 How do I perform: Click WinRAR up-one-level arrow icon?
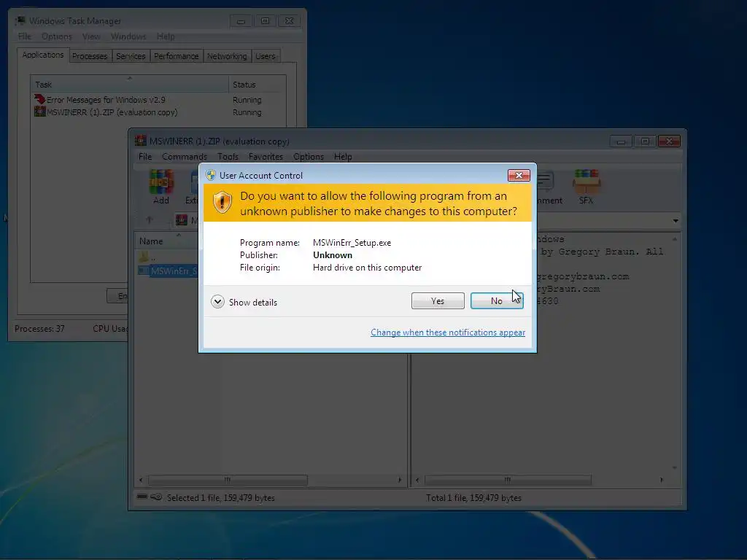pos(149,220)
